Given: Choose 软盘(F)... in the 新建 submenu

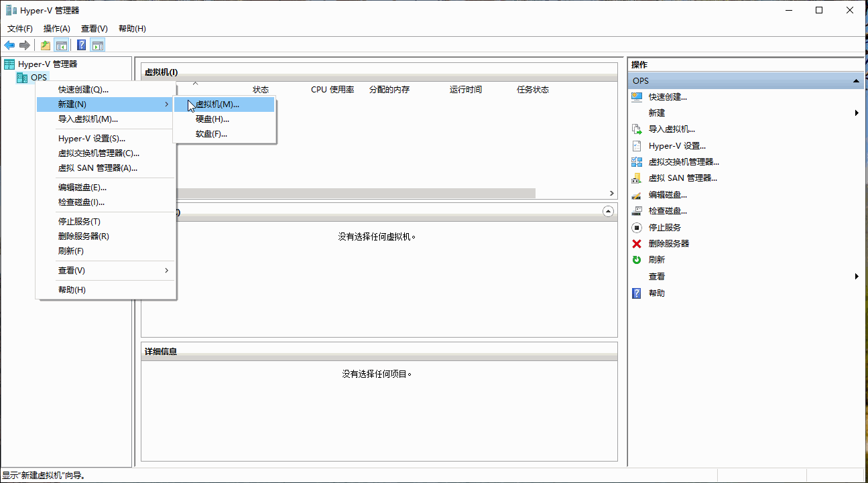Looking at the screenshot, I should [225, 134].
